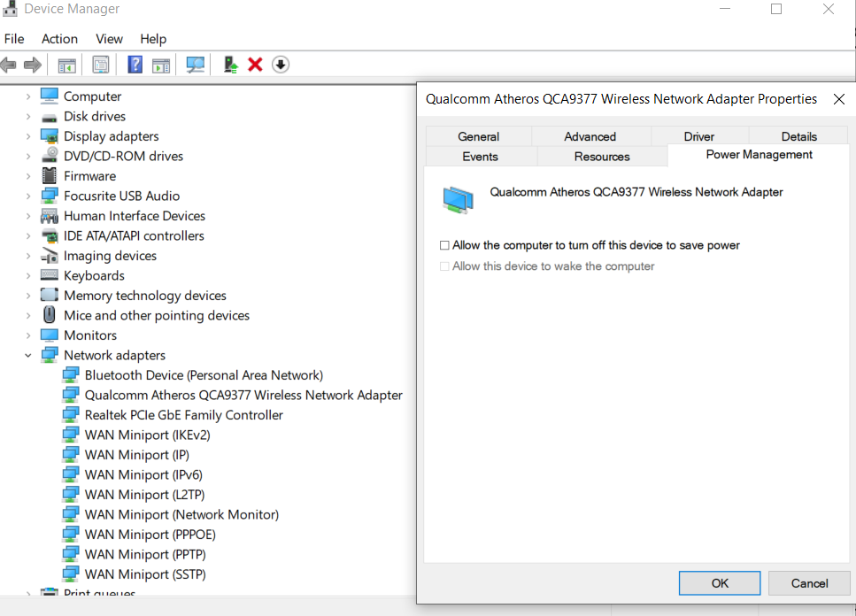Click the Display adapters icon
Image resolution: width=856 pixels, height=616 pixels.
[x=50, y=136]
